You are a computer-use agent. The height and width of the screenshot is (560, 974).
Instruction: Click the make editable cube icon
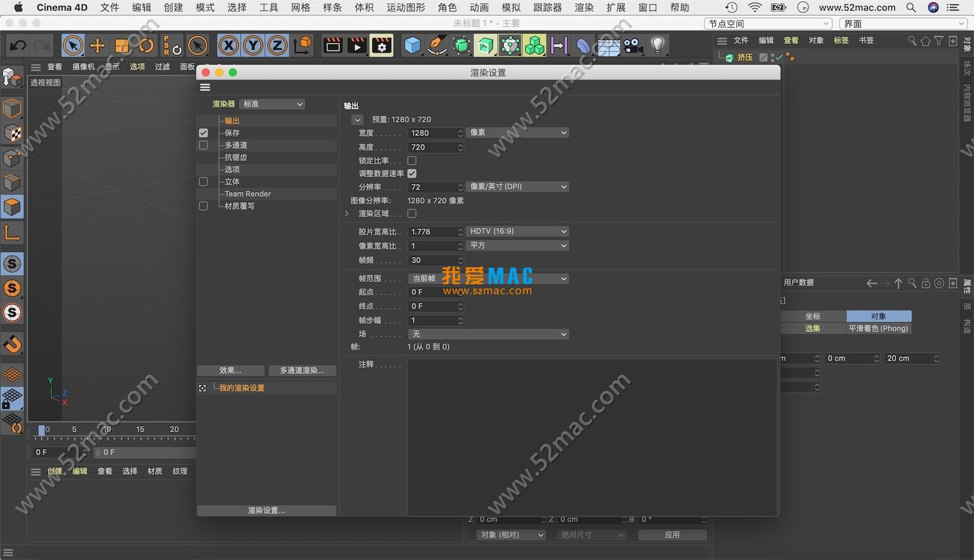coord(12,77)
